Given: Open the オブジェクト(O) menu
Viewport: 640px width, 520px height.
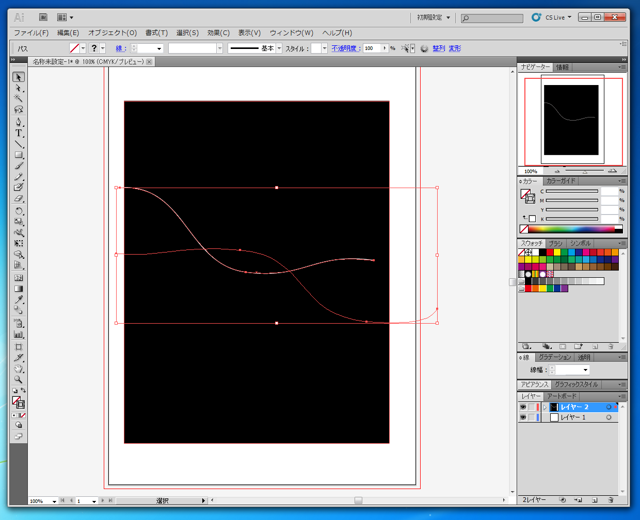Looking at the screenshot, I should pos(112,33).
